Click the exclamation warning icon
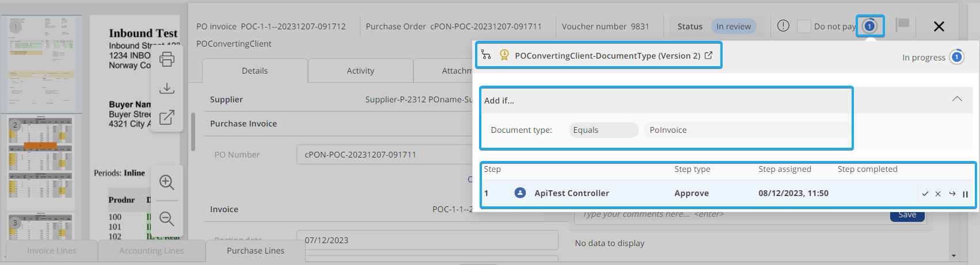Screen dimensions: 980x265 pos(783,26)
